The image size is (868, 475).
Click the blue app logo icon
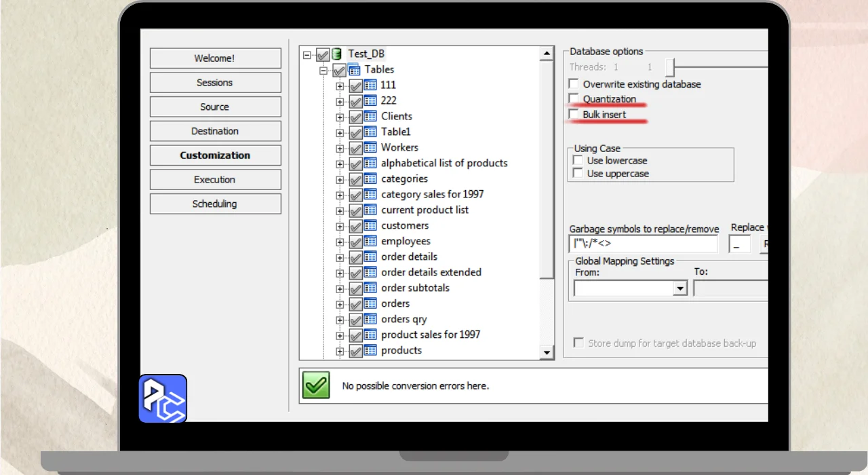pyautogui.click(x=163, y=398)
